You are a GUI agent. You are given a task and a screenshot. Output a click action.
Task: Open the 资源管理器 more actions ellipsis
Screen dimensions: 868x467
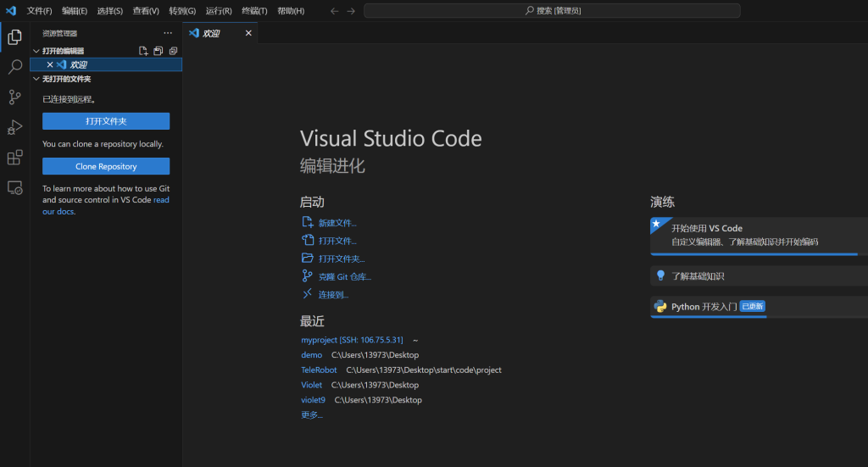pos(168,33)
